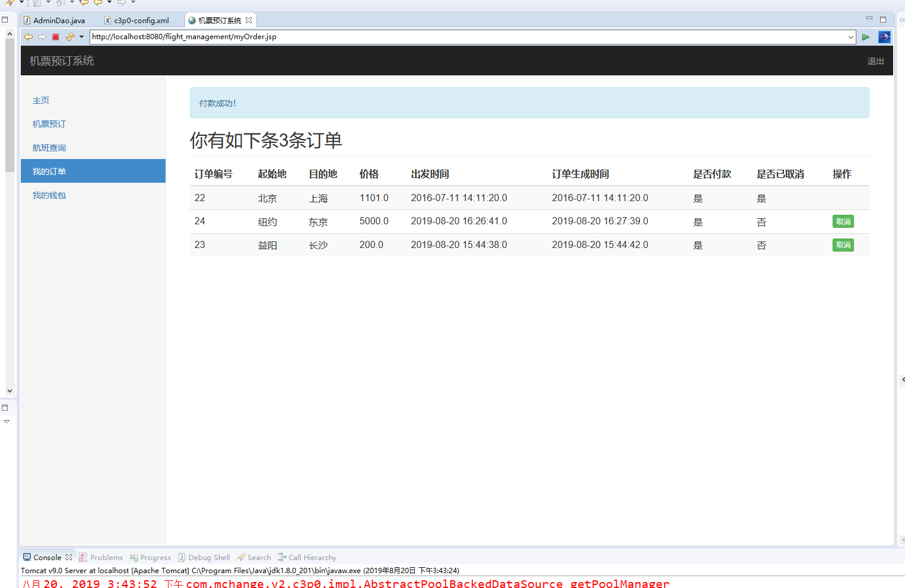
Task: Expand the left-side view menu triangle
Action: click(x=7, y=421)
